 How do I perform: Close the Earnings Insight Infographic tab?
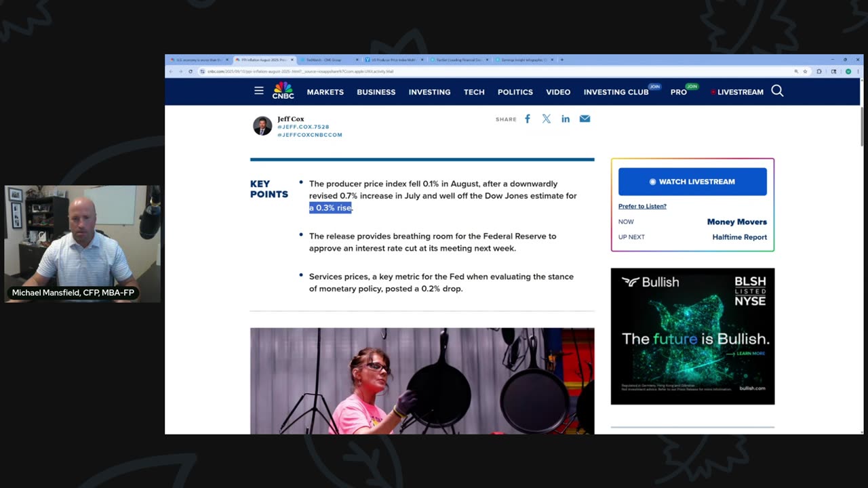pyautogui.click(x=552, y=60)
